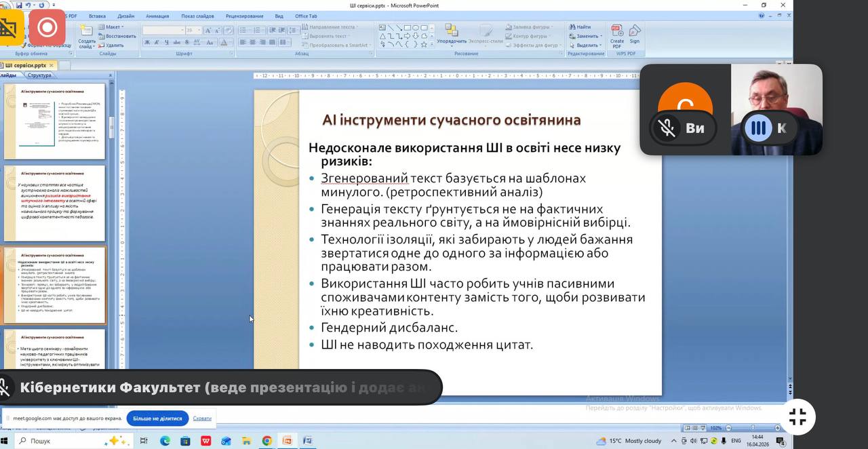This screenshot has width=868, height=449.
Task: Select the third slide thumbnail
Action: (x=54, y=285)
